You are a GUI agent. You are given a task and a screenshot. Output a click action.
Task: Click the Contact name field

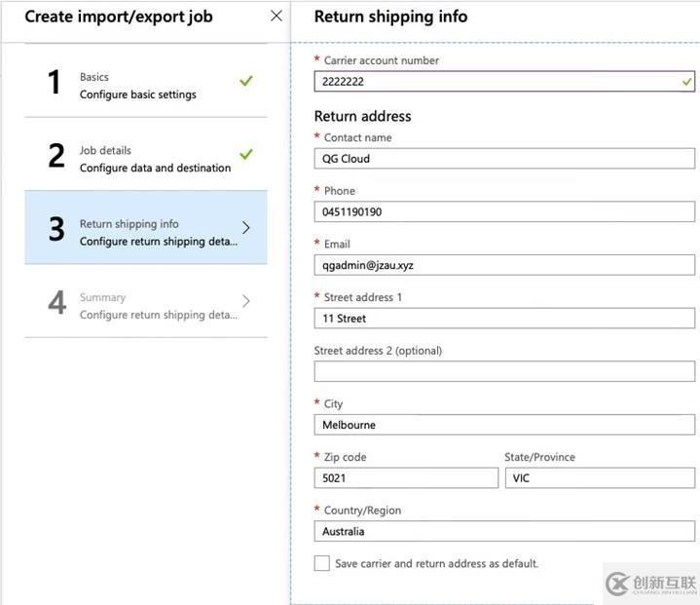pyautogui.click(x=504, y=159)
